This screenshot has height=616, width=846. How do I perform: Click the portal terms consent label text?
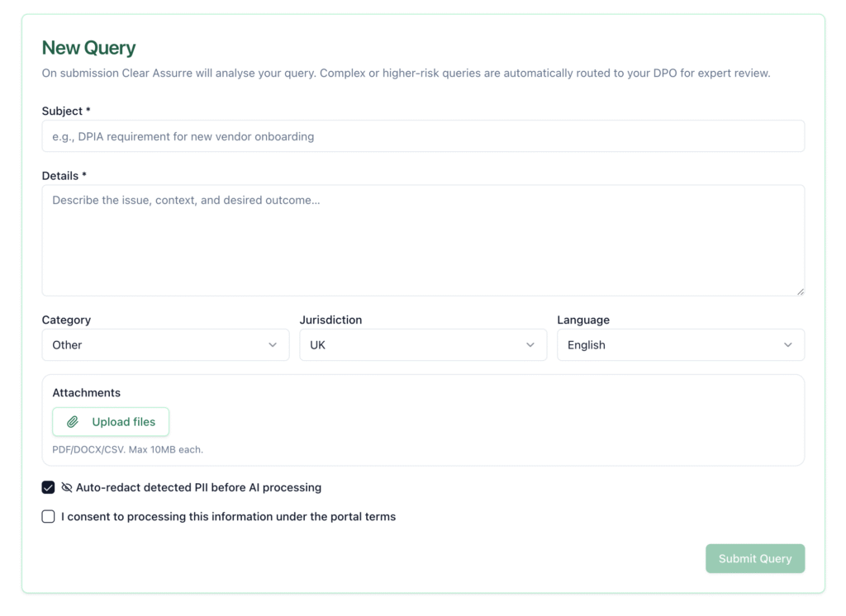228,517
